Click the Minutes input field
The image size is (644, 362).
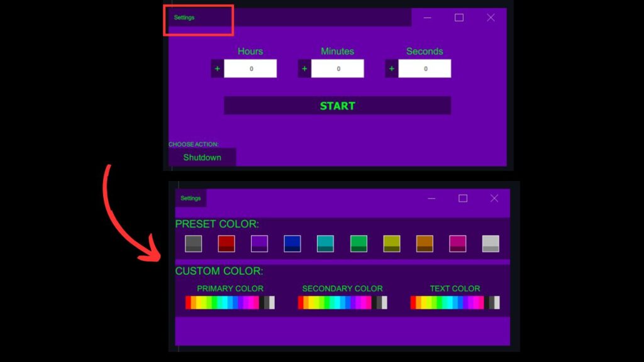tap(338, 69)
